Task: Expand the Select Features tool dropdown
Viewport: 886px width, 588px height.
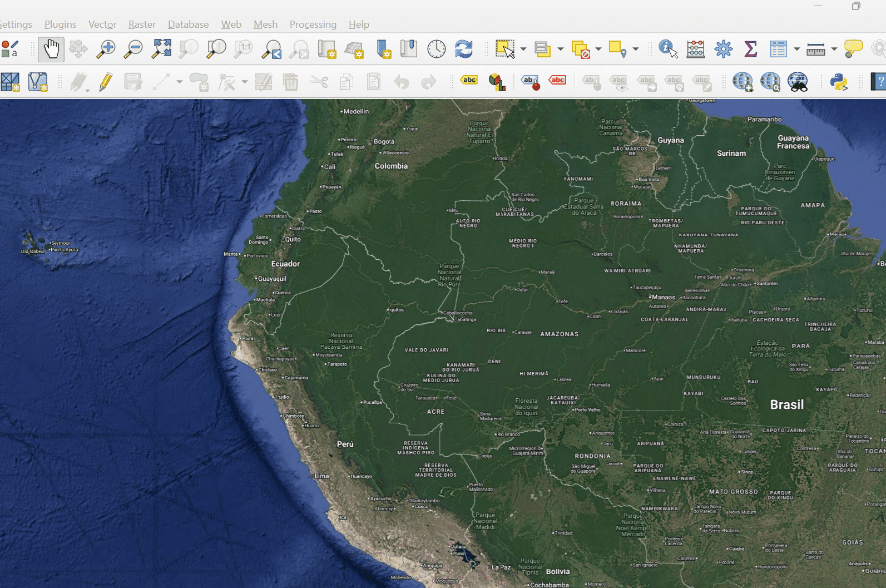Action: pos(523,49)
